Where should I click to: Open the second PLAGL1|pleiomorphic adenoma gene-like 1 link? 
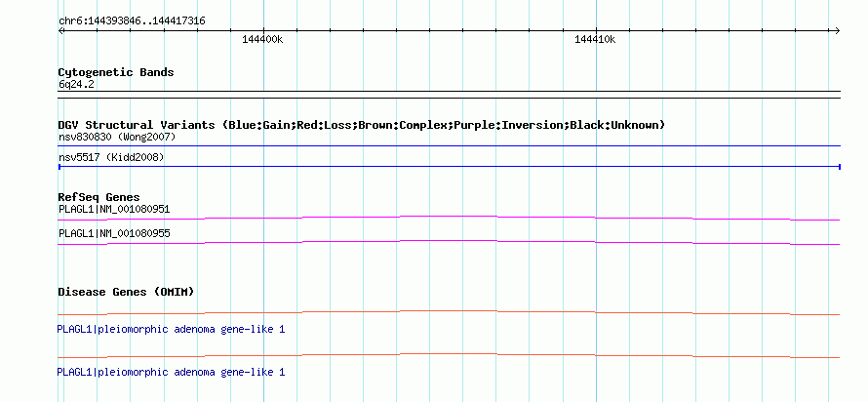click(171, 372)
